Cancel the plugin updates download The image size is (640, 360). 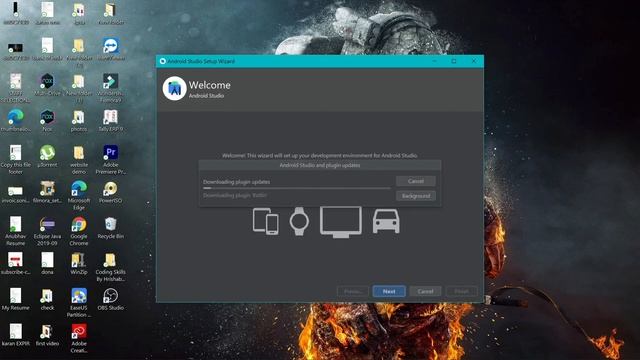416,181
